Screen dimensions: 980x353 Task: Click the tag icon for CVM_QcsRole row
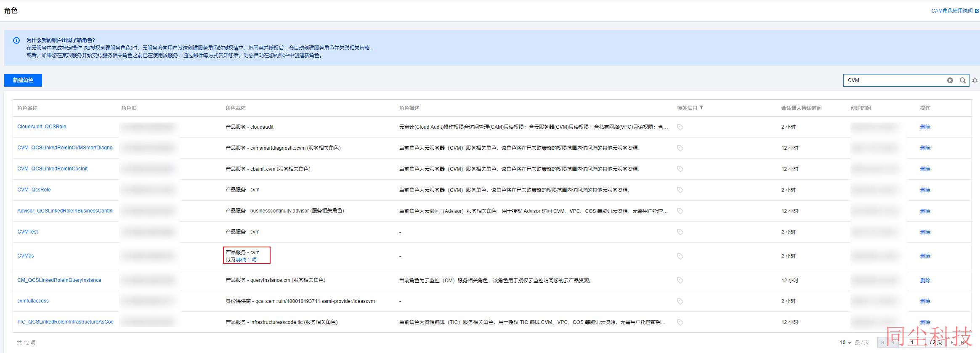coord(680,190)
